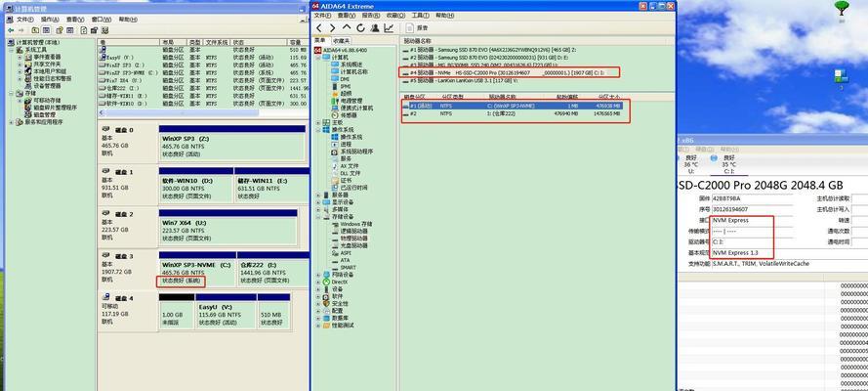Open 文件 menu in AIDA64
Screen dimensions: 868x391
tap(323, 16)
